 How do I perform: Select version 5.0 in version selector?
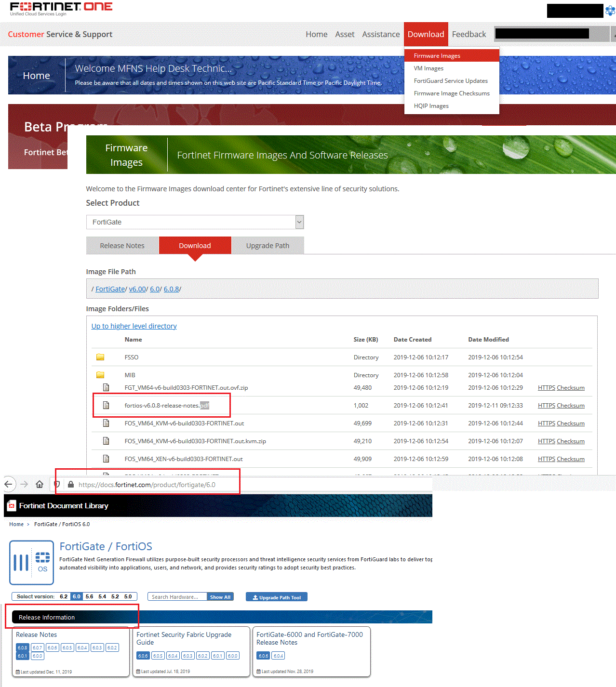(128, 596)
